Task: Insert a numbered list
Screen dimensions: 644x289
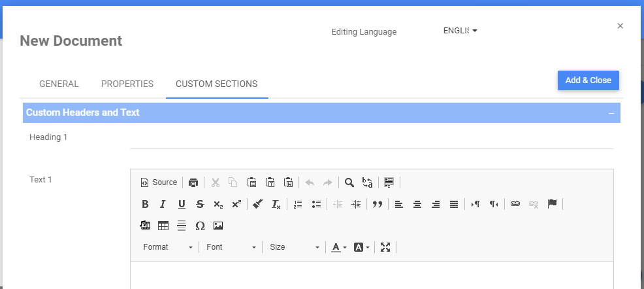Action: 298,204
